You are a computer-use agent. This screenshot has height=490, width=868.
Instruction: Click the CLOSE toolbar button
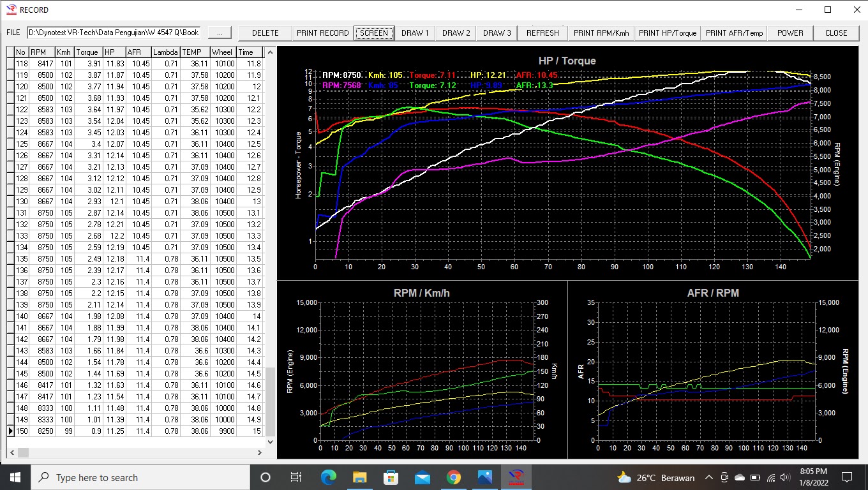(836, 33)
